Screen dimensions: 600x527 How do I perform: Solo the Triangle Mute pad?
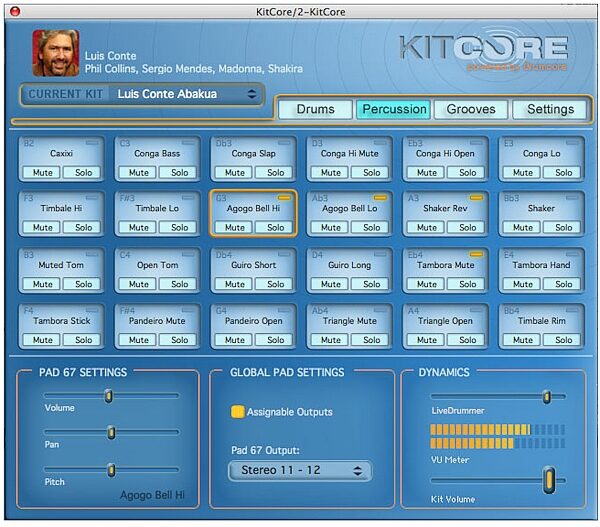coord(371,340)
